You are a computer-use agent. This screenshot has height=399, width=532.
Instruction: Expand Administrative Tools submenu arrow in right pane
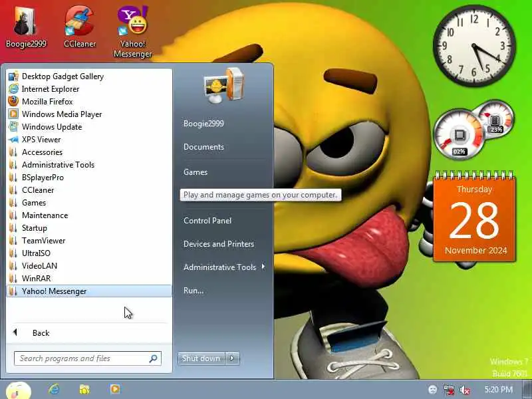263,267
